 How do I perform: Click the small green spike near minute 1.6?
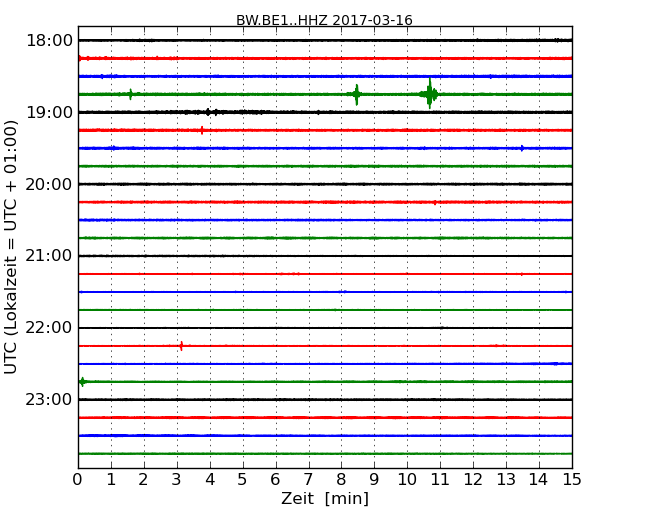pos(131,94)
